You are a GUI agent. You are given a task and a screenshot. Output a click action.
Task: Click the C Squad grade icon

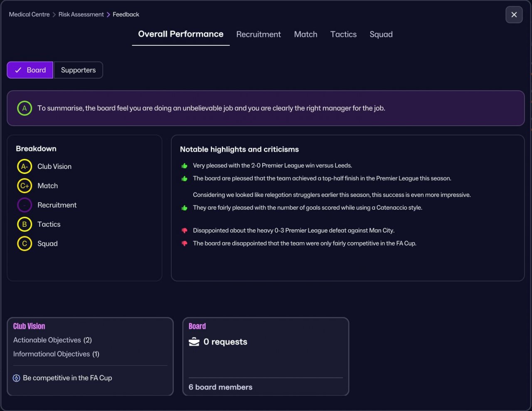coord(25,244)
